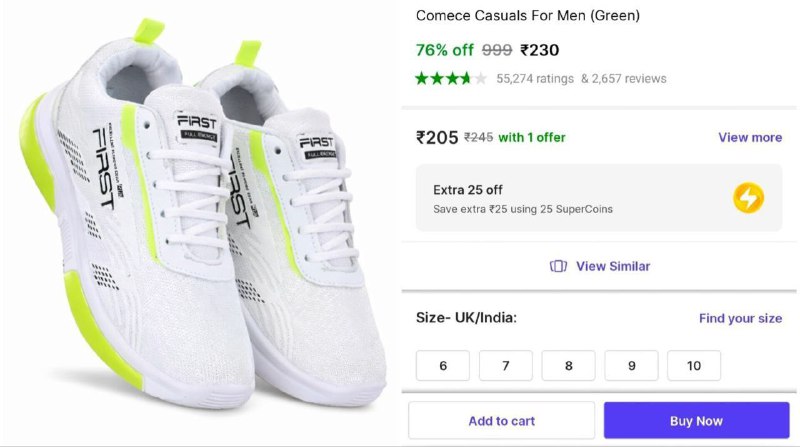Click the Comece Casuals For Men title

point(527,16)
